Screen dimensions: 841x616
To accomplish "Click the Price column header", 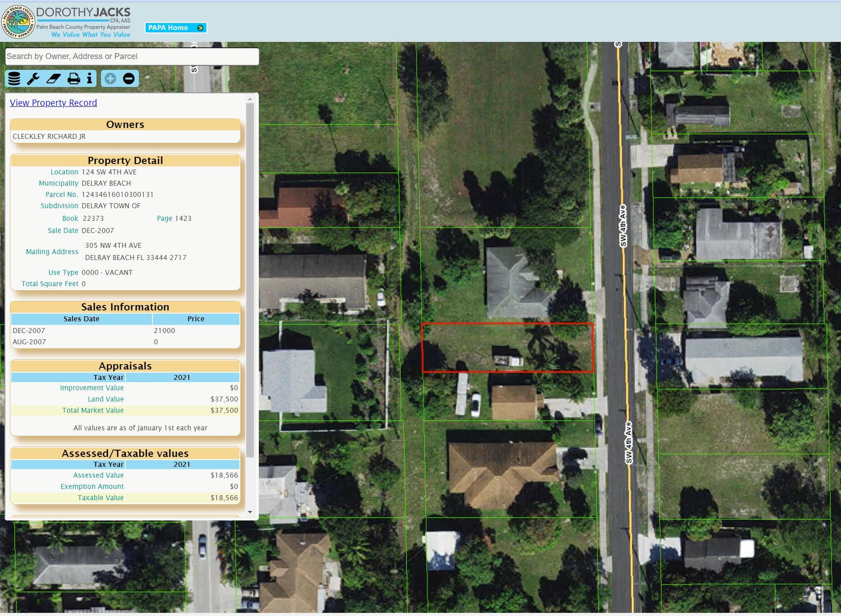I will (196, 319).
